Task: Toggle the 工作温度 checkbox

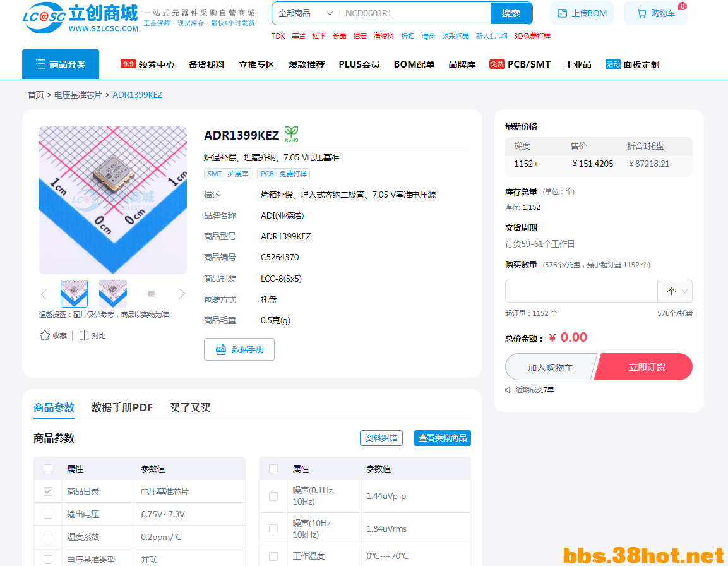Action: coord(273,557)
